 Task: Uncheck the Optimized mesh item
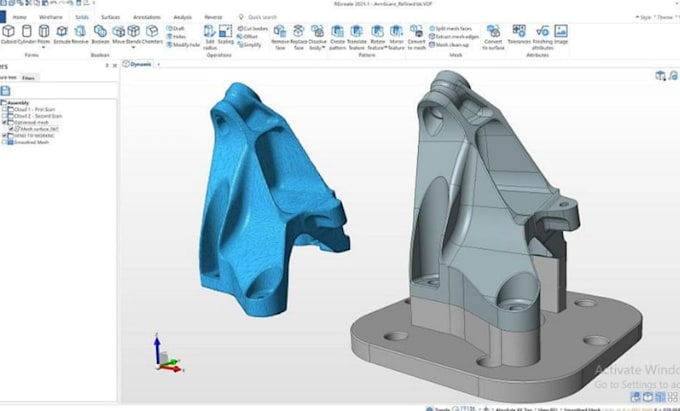pyautogui.click(x=5, y=122)
